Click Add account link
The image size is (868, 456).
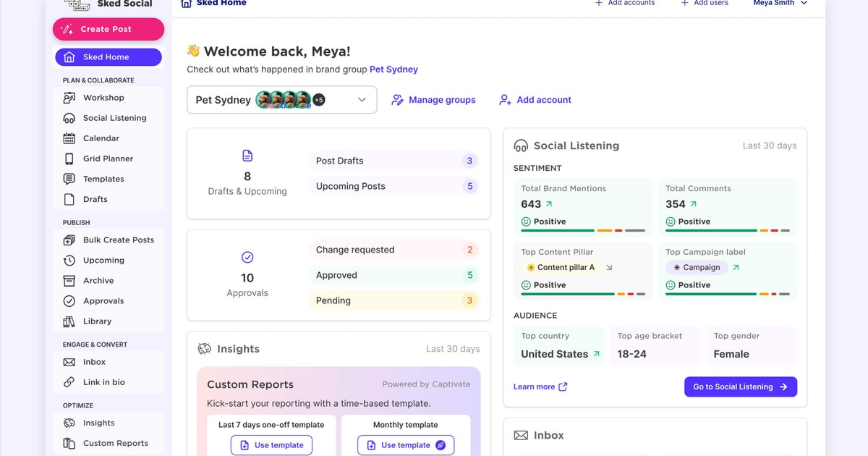[x=535, y=100]
